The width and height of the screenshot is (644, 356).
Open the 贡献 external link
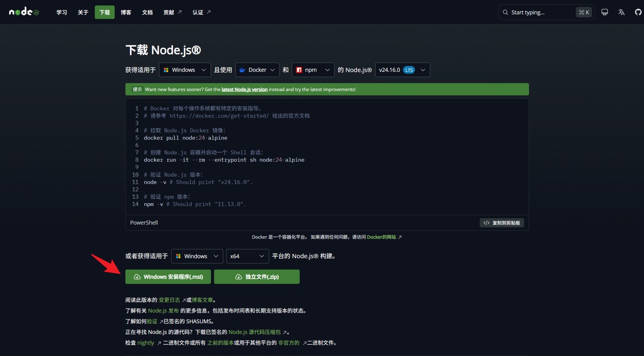tap(173, 12)
